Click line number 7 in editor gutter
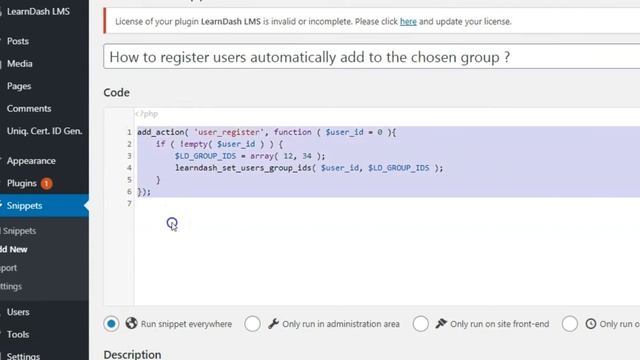 pyautogui.click(x=129, y=203)
